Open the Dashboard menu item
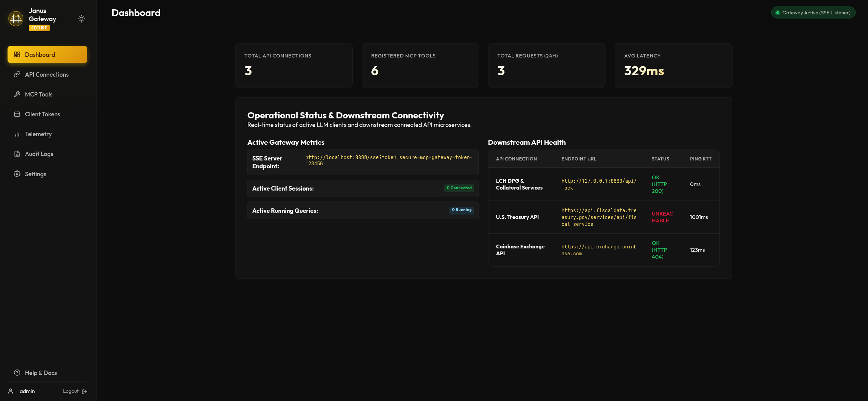Viewport: 868px width, 401px height. tap(47, 54)
